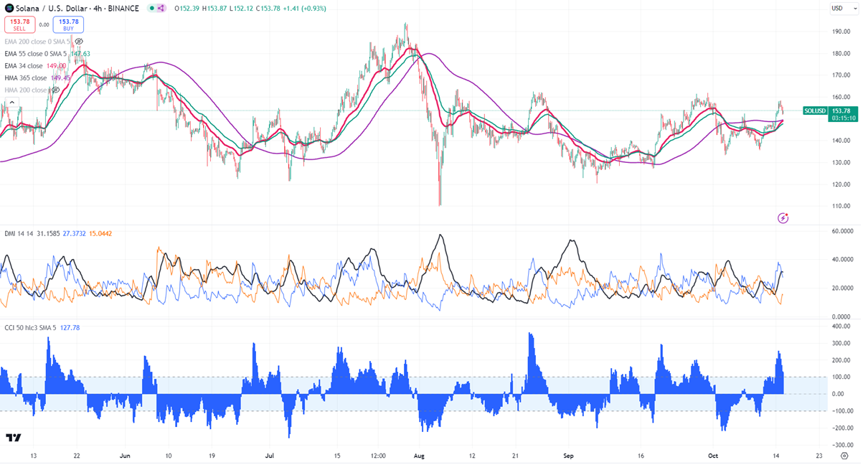Click the high price H153.87 value
This screenshot has width=868, height=465.
(214, 9)
